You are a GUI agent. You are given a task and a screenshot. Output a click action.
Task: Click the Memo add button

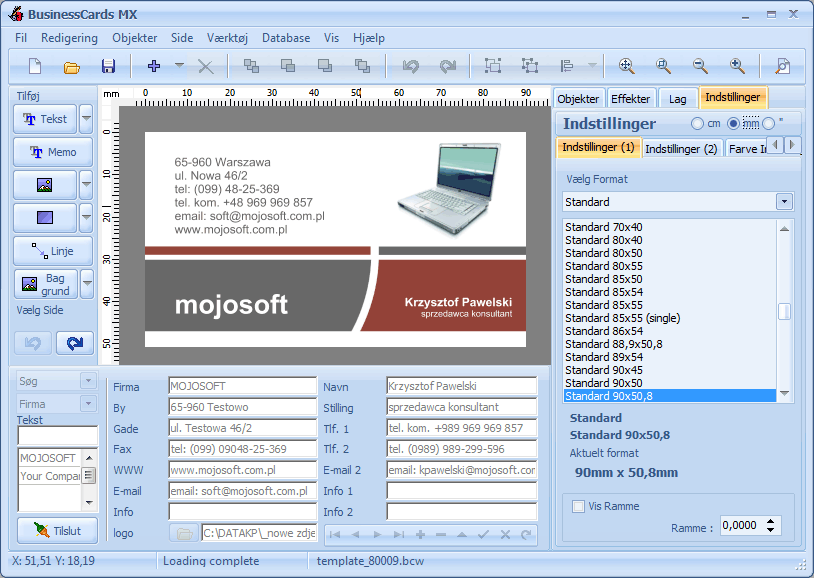53,152
